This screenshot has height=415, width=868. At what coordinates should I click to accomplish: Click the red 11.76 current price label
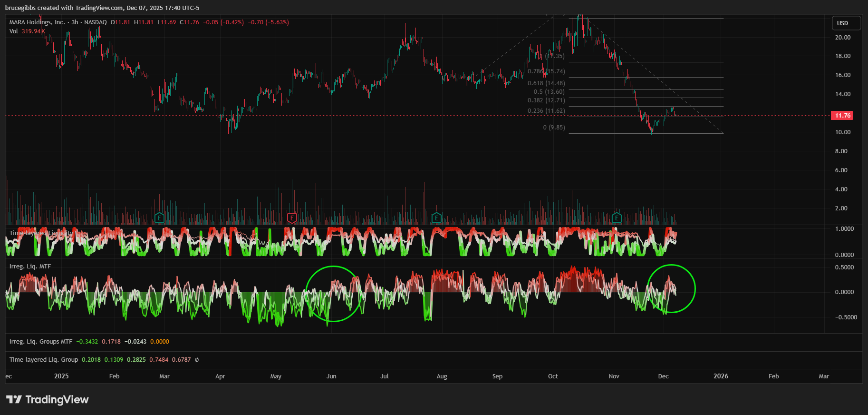point(842,116)
